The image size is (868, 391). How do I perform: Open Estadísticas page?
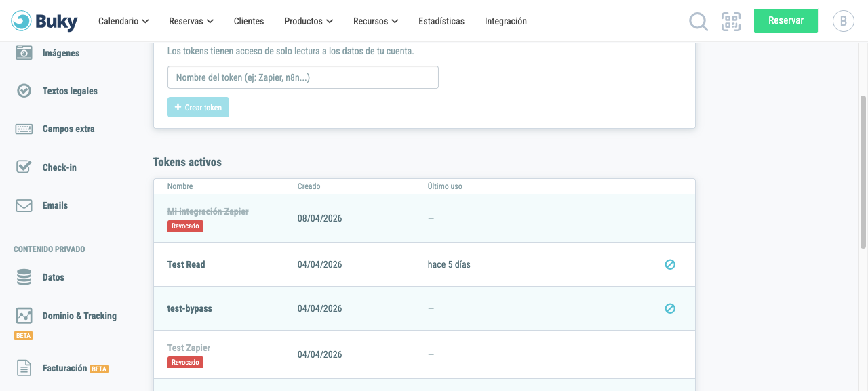pos(441,21)
